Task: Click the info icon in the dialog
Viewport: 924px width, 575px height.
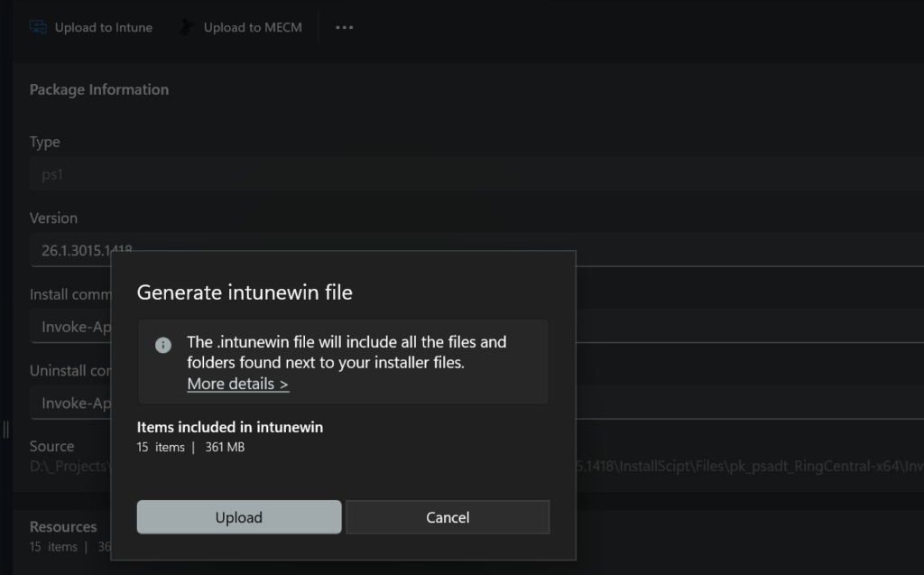Action: tap(162, 344)
